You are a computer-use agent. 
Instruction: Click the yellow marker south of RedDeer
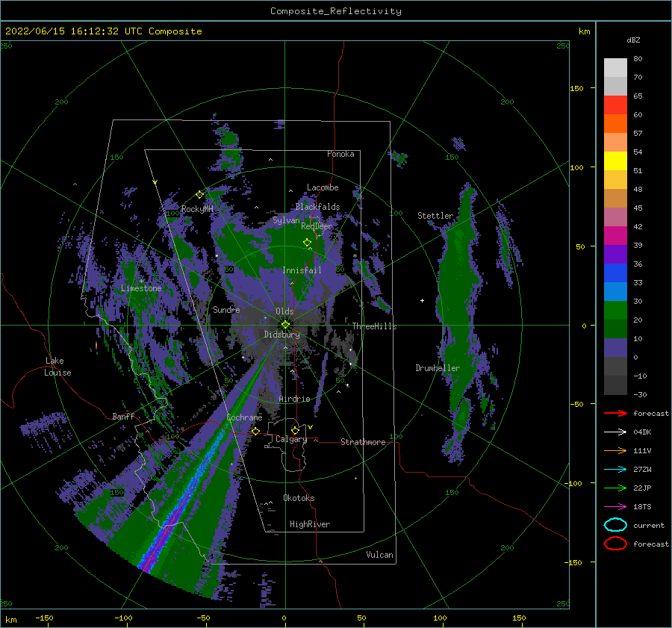pos(307,243)
